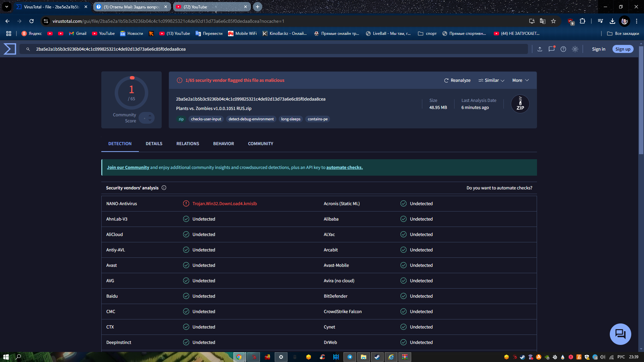Click the checks-user-input tag

click(206, 119)
